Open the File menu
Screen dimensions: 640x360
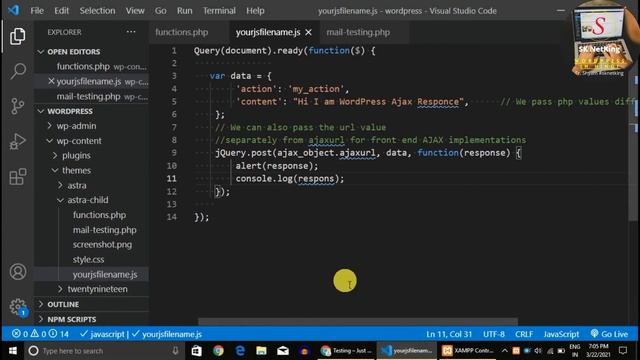pos(37,11)
